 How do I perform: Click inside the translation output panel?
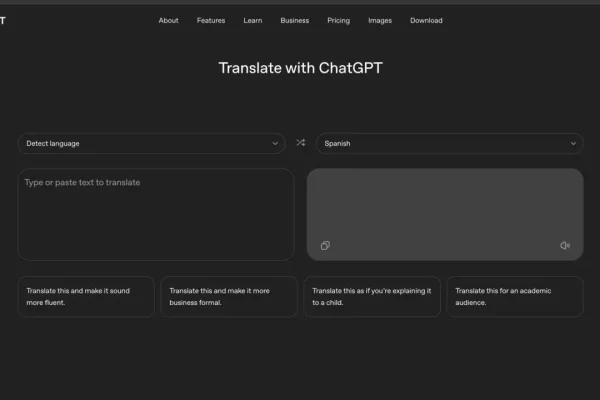pyautogui.click(x=445, y=205)
